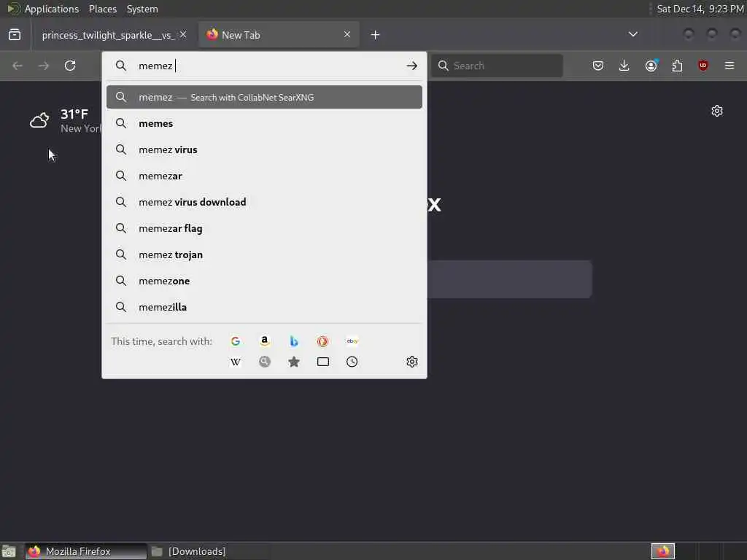747x560 pixels.
Task: Close the princess_twilight_sparkle tab
Action: click(x=183, y=35)
